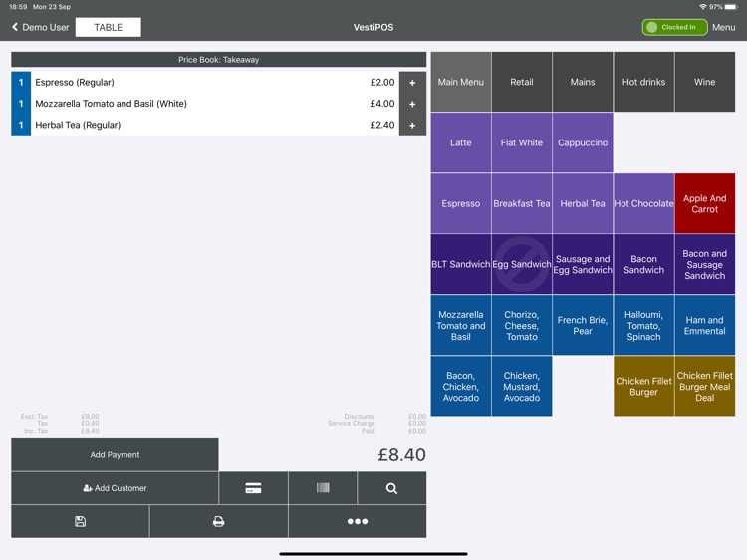Tap the barcode scanner icon
The width and height of the screenshot is (747, 560).
323,488
